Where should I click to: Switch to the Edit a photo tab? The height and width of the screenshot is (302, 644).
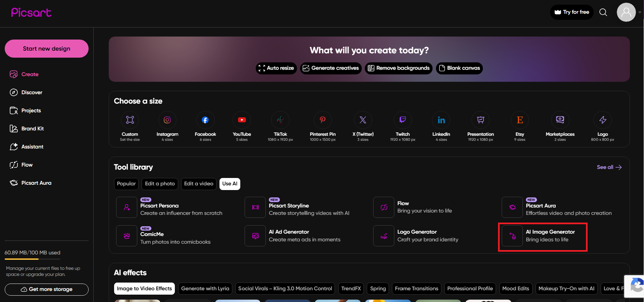click(x=160, y=184)
